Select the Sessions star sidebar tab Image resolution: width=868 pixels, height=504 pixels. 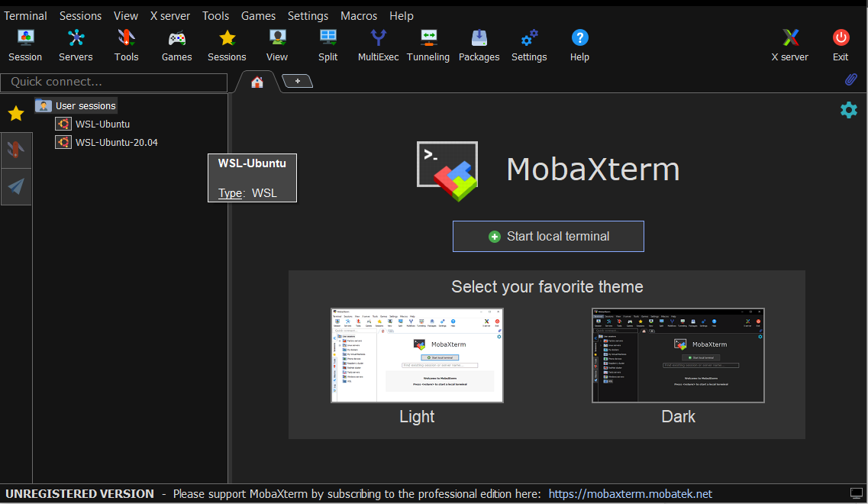pyautogui.click(x=16, y=114)
